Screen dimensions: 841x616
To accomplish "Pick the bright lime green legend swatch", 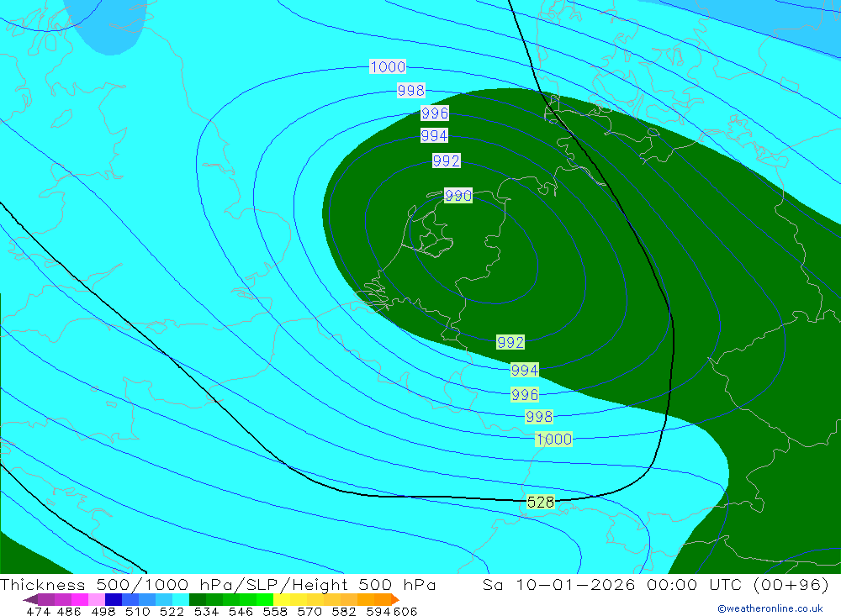I will tap(265, 599).
